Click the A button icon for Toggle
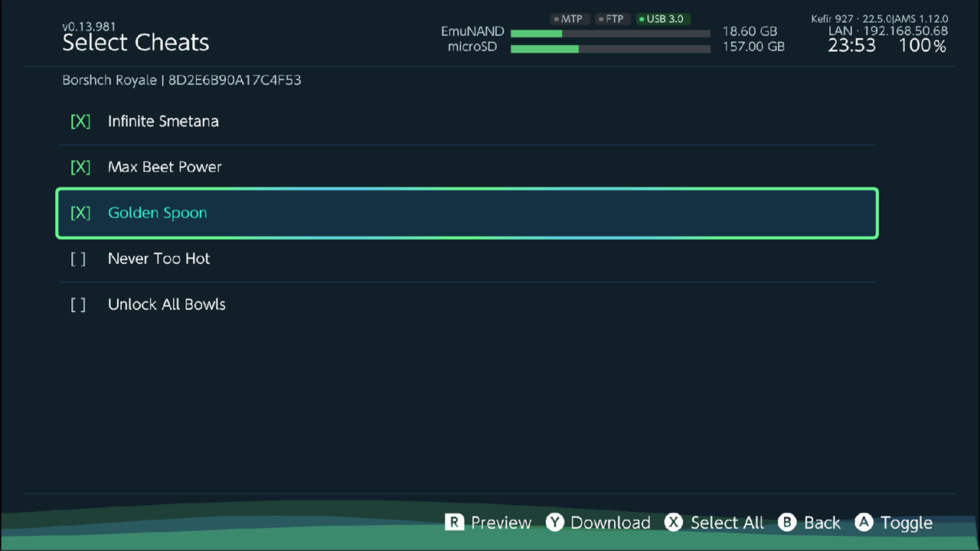The width and height of the screenshot is (980, 551). coord(864,522)
